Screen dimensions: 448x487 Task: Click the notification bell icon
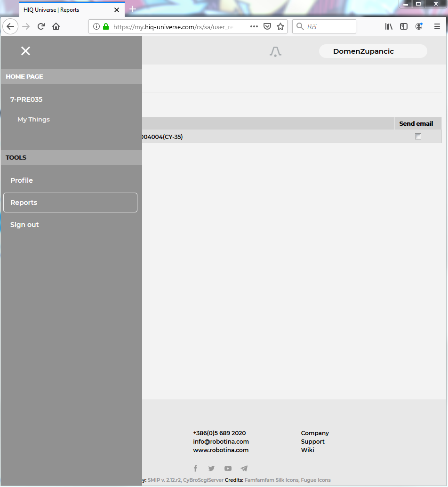pos(275,52)
